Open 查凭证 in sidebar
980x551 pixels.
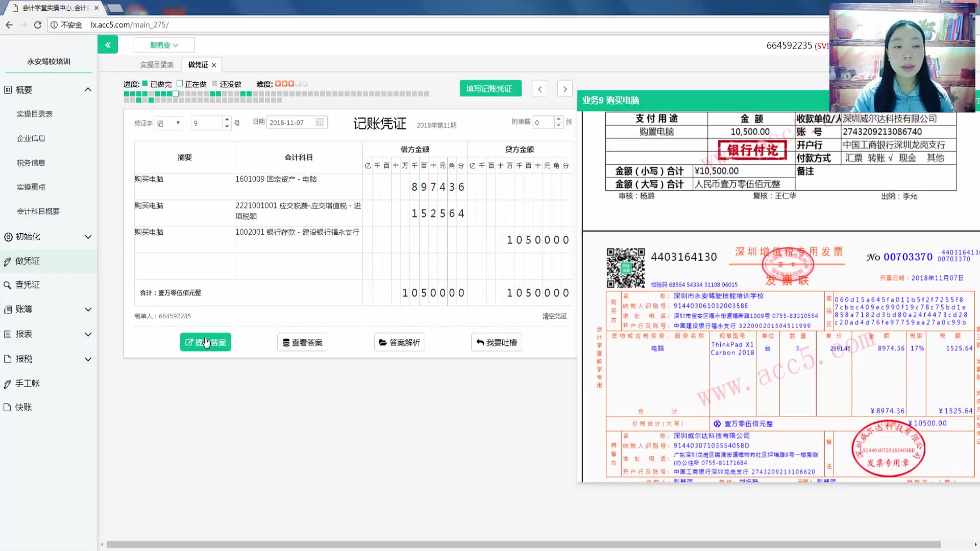point(28,285)
